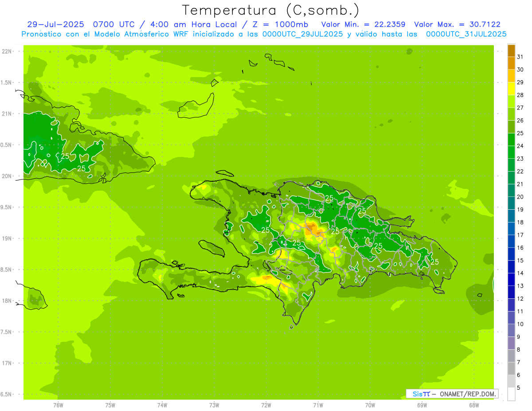Click 'Valor Min. = 22.2359' text
532x411 pixels.
click(x=363, y=24)
